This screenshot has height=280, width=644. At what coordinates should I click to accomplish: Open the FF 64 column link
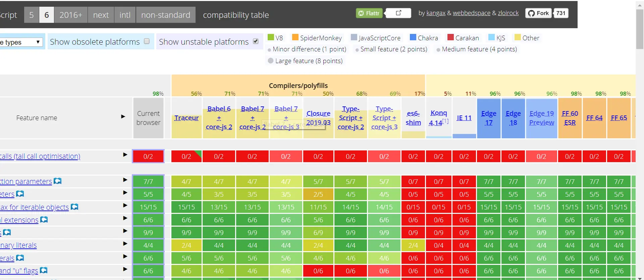594,118
